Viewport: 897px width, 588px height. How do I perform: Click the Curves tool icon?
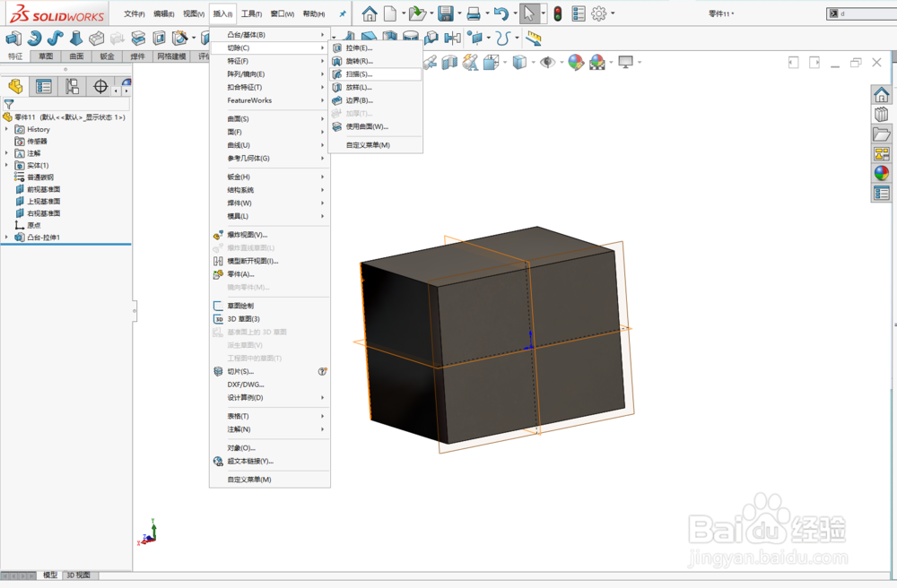502,39
